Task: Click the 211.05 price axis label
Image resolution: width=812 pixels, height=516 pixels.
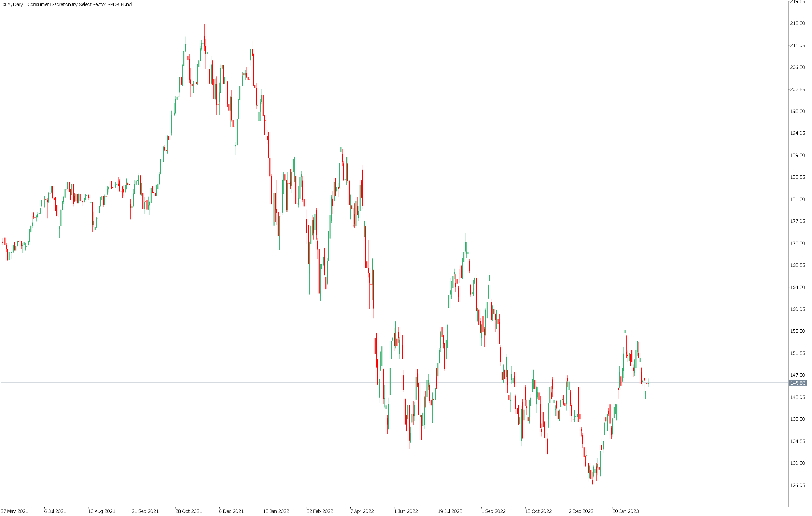Action: (798, 45)
